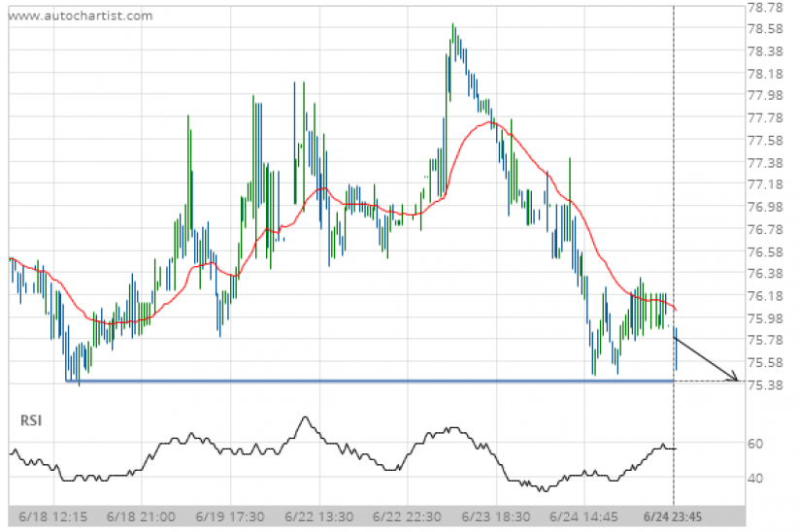Screen dimensions: 798x532
Task: Click the 6/22 22:30 time label
Action: pos(407,517)
